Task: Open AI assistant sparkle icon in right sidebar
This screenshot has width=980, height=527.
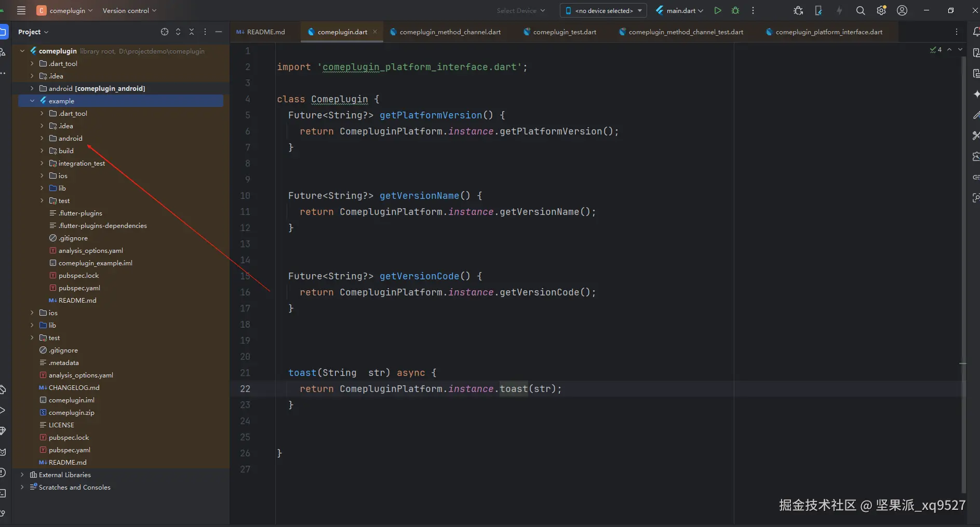Action: click(x=976, y=94)
